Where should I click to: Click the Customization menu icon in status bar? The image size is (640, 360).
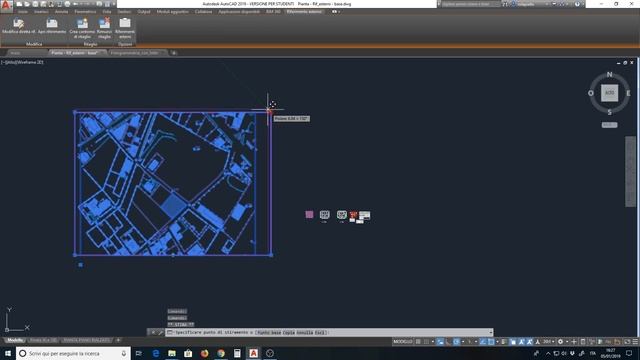click(635, 342)
